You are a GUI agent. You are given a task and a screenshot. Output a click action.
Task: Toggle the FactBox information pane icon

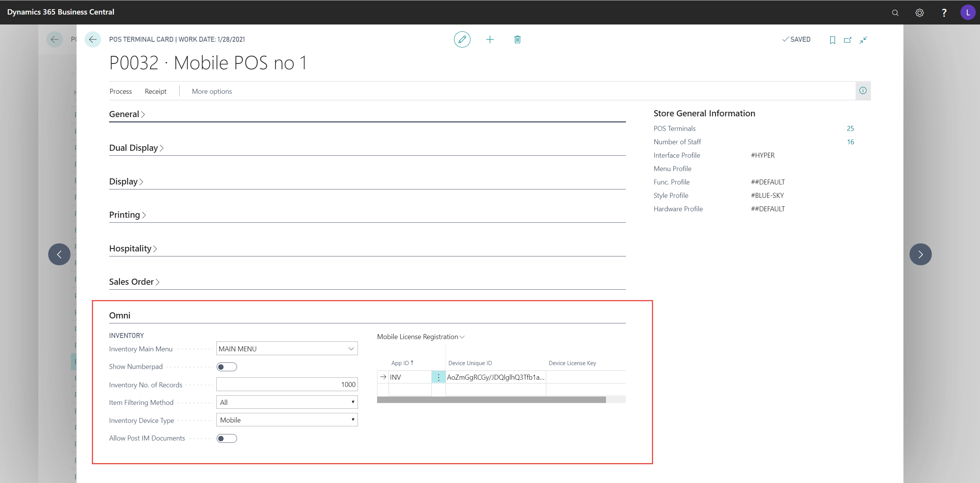(863, 91)
